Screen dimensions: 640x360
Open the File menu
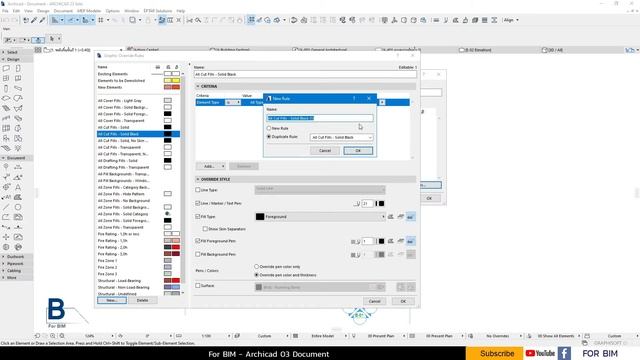tap(5, 11)
